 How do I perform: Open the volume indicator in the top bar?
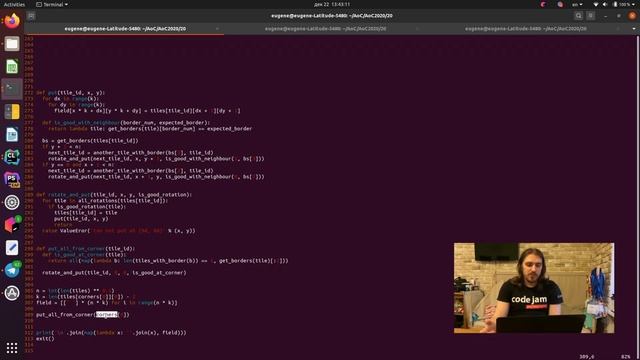605,4
